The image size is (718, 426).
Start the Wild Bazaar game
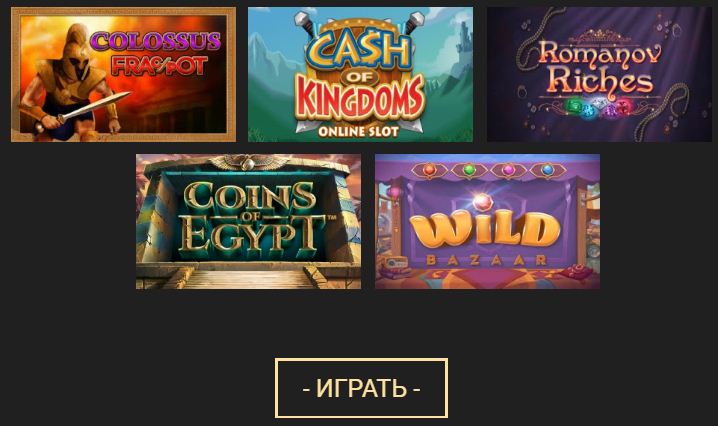click(487, 221)
